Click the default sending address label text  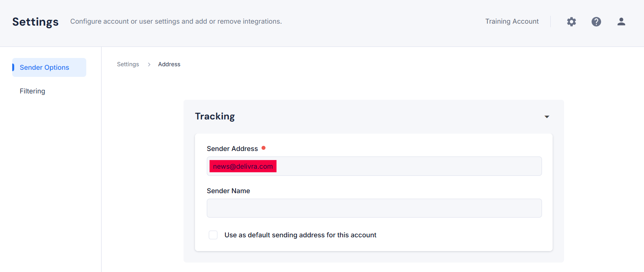tap(301, 235)
